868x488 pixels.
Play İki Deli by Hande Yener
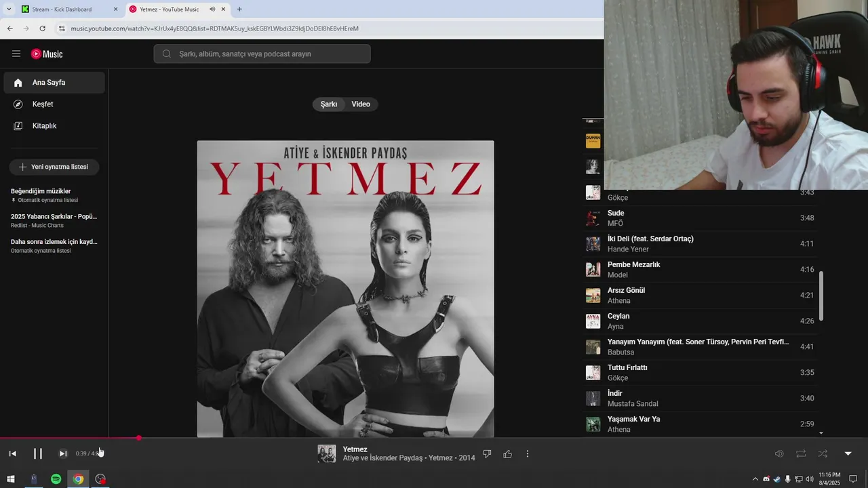[700, 244]
